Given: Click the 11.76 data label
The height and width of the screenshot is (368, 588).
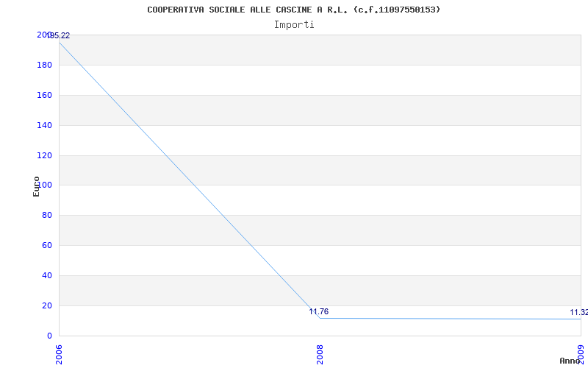Looking at the screenshot, I should point(319,311).
